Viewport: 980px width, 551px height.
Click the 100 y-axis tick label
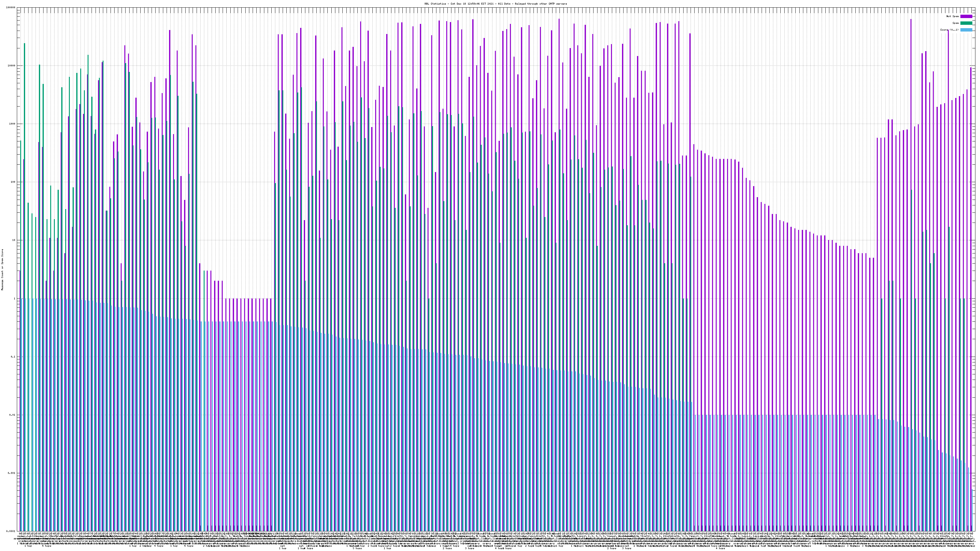pyautogui.click(x=13, y=182)
